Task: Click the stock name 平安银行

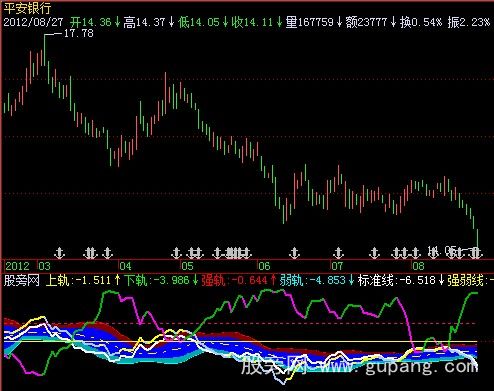Action: 27,8
